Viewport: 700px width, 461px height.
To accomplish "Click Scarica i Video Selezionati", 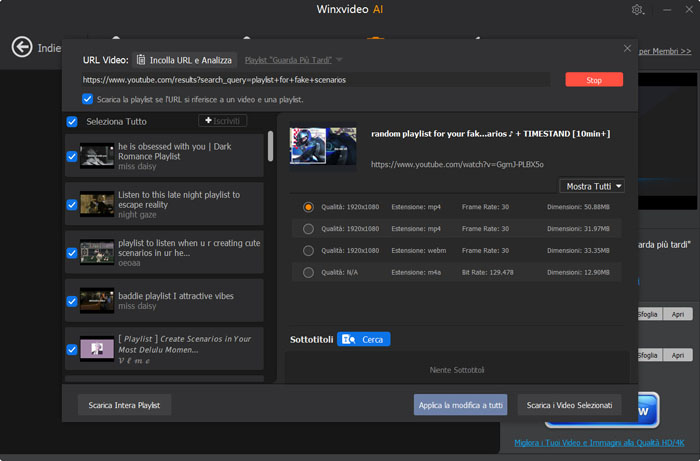I will tap(569, 405).
